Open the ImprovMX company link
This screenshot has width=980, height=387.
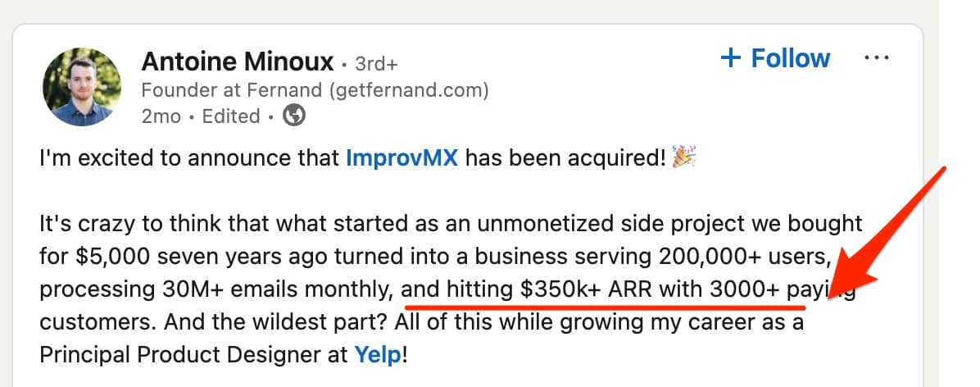coord(402,157)
